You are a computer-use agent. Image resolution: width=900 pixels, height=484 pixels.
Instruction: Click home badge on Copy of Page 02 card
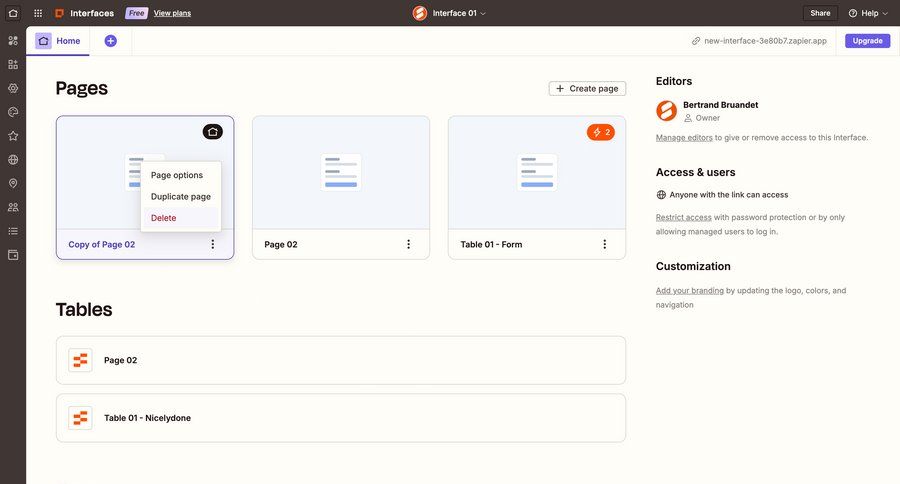tap(212, 132)
